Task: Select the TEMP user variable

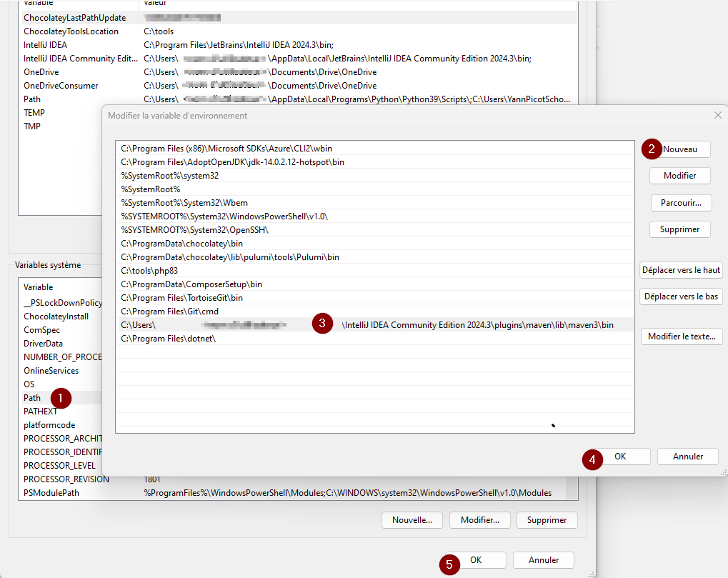Action: click(34, 112)
